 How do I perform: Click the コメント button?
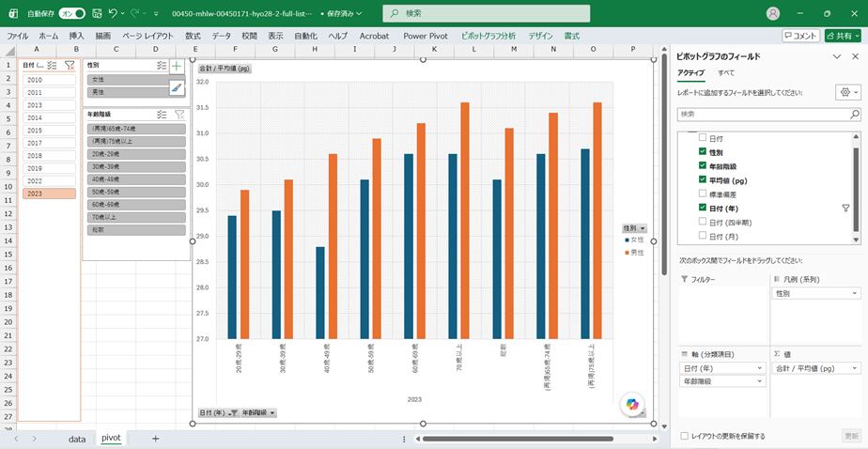(800, 36)
